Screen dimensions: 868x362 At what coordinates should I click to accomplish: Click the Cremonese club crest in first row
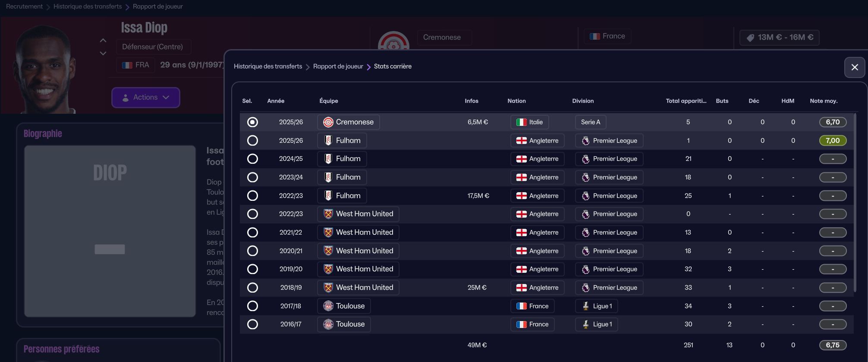coord(328,122)
